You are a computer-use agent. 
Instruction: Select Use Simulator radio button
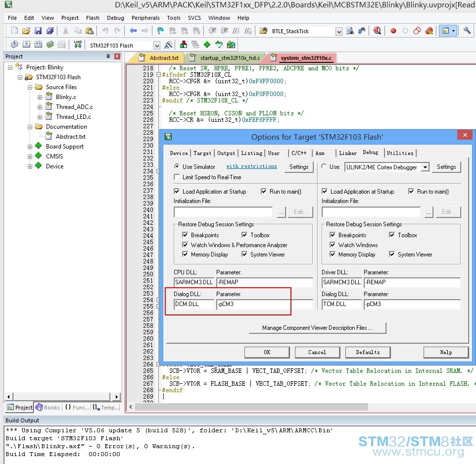(177, 166)
